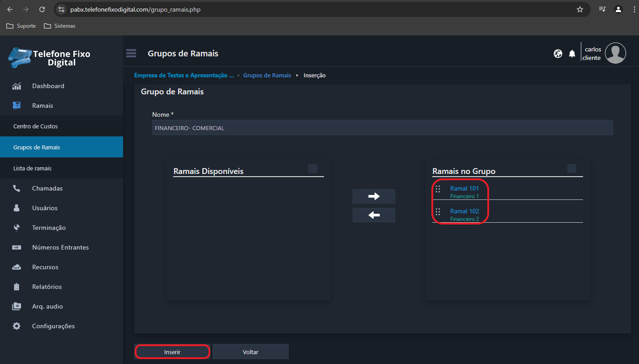Open Centro de Custos submenu item

(x=61, y=126)
